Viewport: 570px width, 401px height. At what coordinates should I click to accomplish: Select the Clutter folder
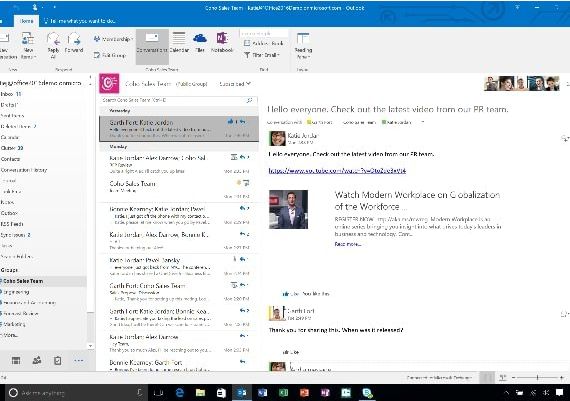coord(12,148)
